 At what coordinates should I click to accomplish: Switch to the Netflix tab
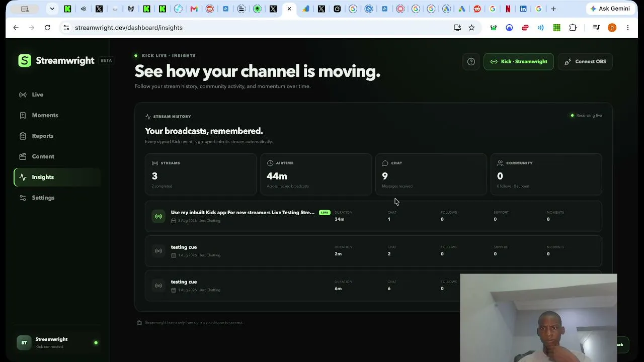tap(508, 9)
